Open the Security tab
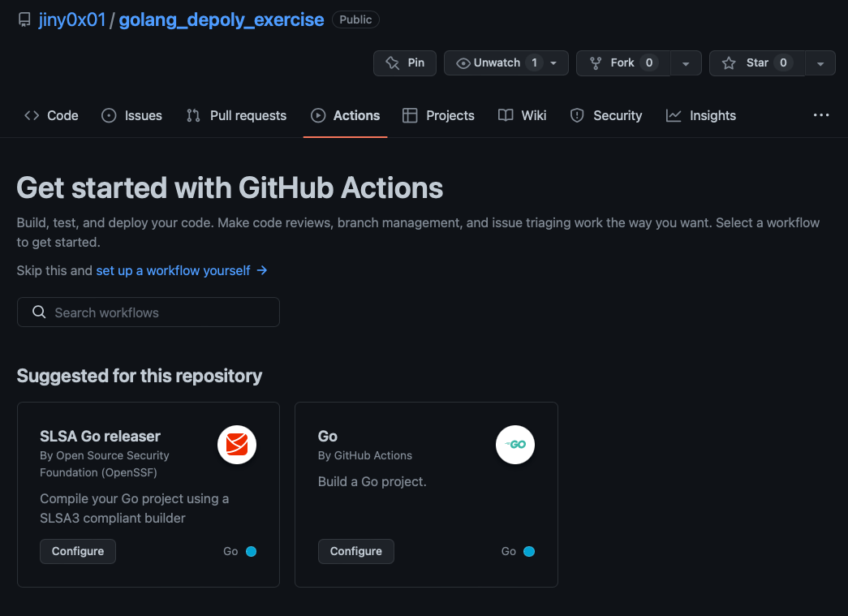This screenshot has height=616, width=848. pos(606,115)
